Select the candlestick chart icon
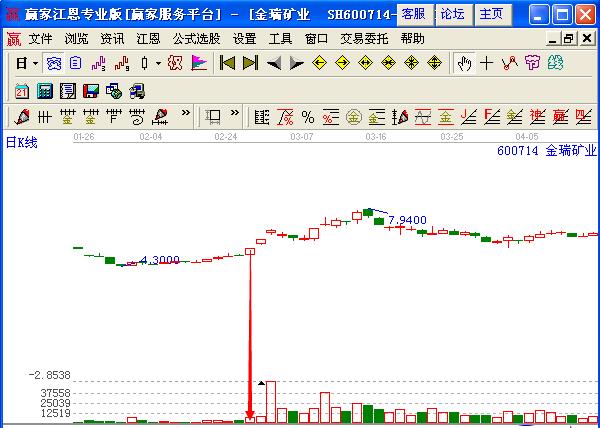Screen dimensions: 600x428 144,63
